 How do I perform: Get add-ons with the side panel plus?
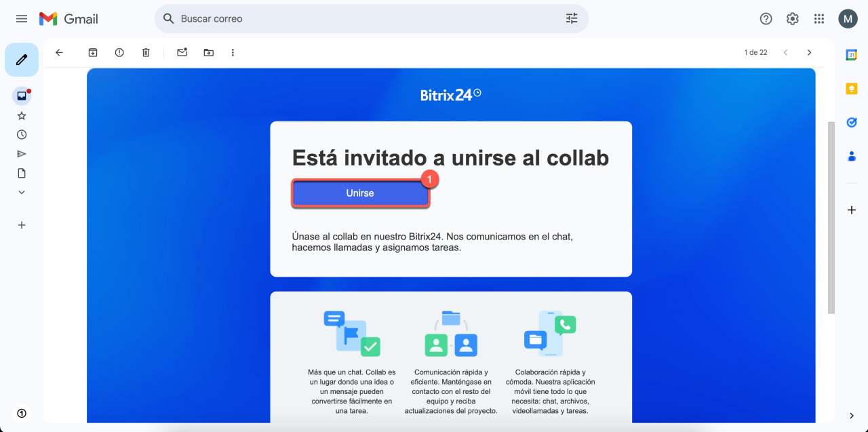coord(852,210)
